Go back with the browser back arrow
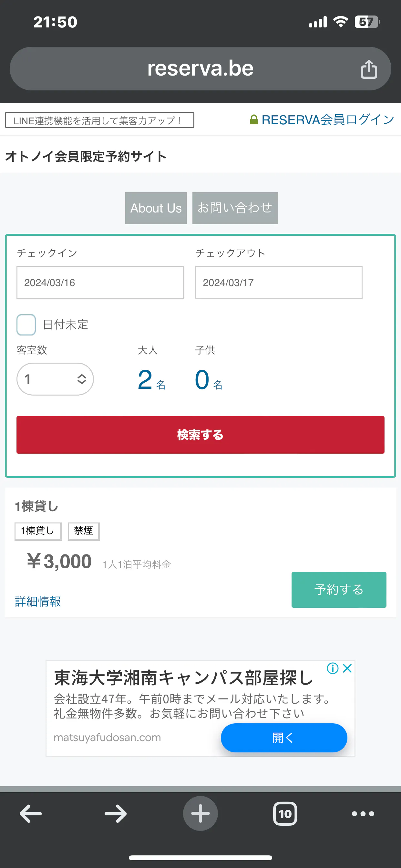This screenshot has width=401, height=868. tap(31, 813)
